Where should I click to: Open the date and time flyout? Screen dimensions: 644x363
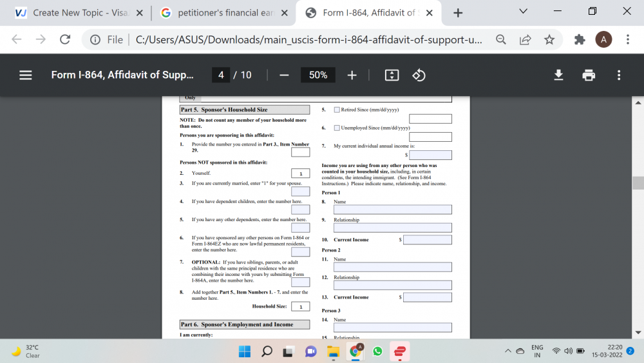tap(607, 351)
